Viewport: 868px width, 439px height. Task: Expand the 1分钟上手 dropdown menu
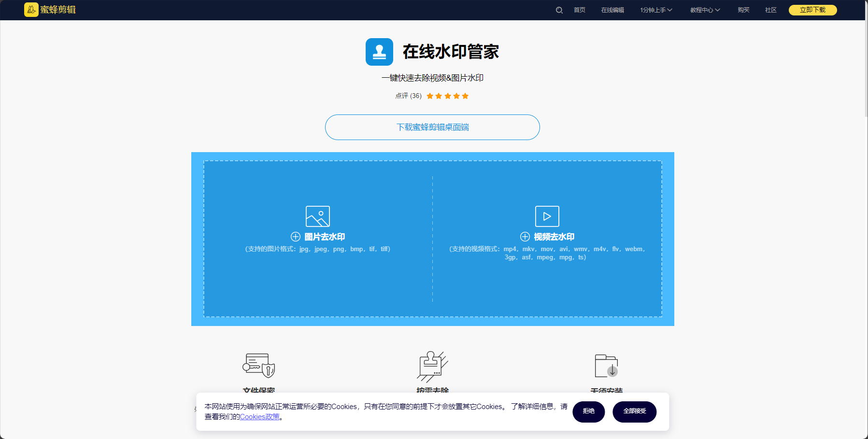pyautogui.click(x=656, y=10)
